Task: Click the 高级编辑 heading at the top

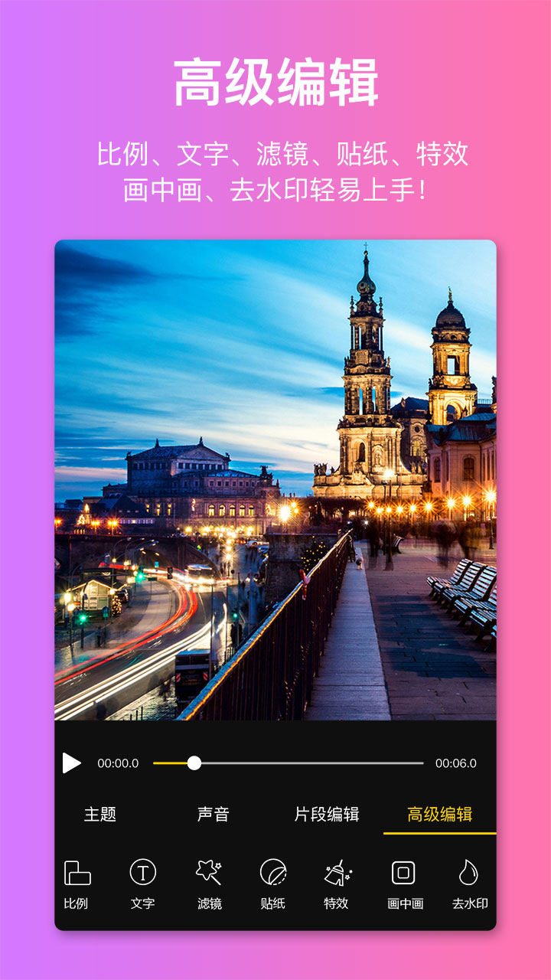Action: (275, 83)
